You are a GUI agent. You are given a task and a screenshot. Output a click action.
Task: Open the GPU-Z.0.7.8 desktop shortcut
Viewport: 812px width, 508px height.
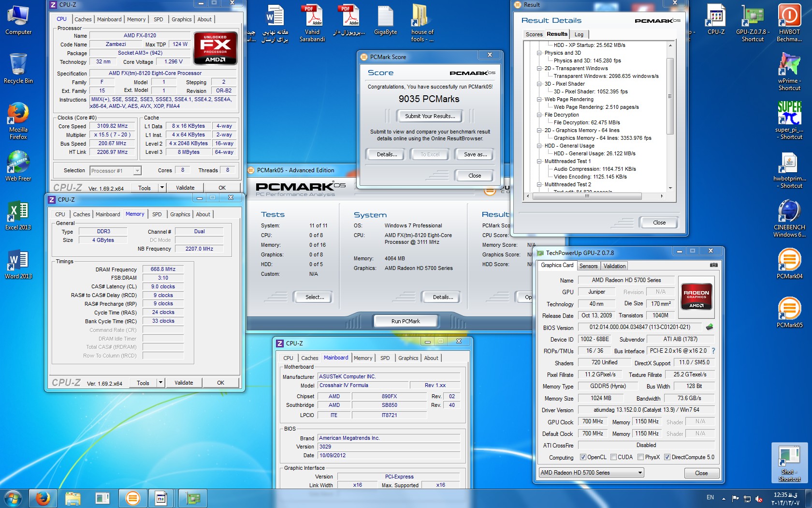[752, 23]
